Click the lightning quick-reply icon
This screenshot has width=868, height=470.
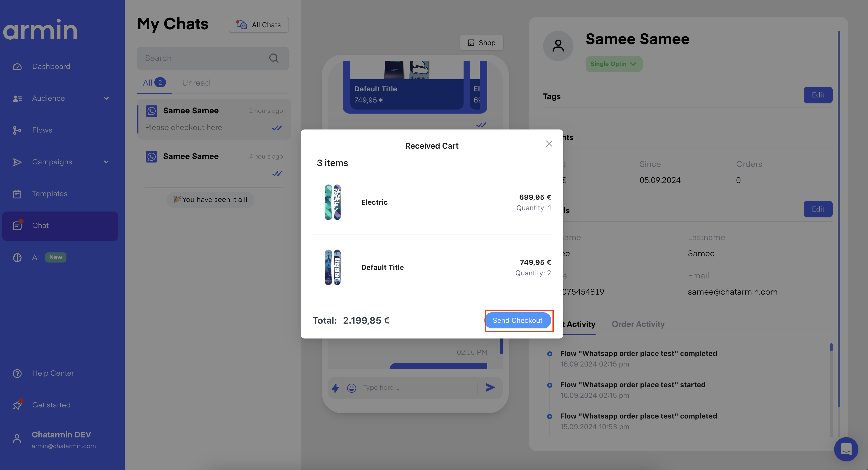(335, 388)
